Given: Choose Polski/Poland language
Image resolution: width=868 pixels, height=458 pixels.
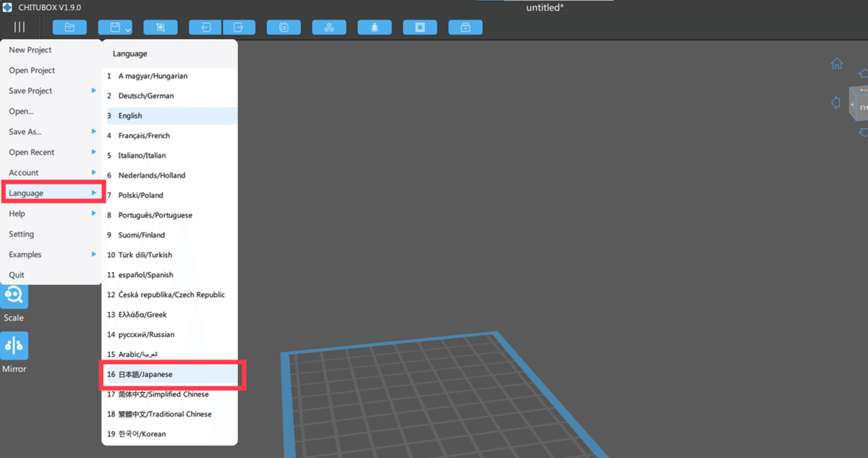Looking at the screenshot, I should pos(170,195).
